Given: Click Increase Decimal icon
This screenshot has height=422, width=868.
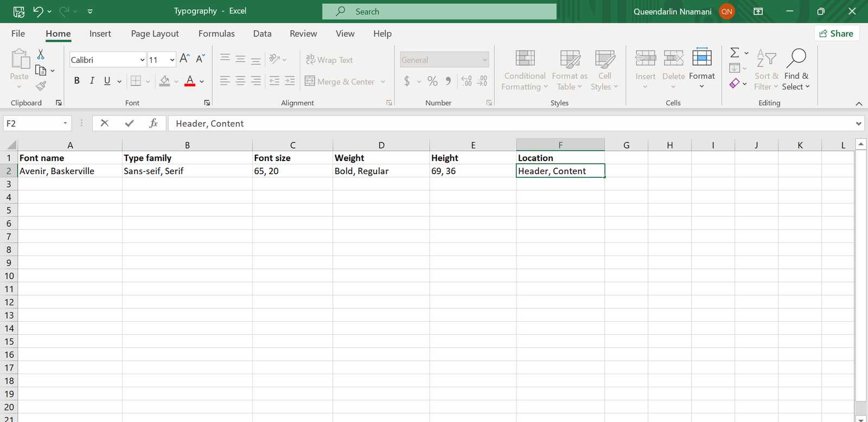Looking at the screenshot, I should [467, 81].
